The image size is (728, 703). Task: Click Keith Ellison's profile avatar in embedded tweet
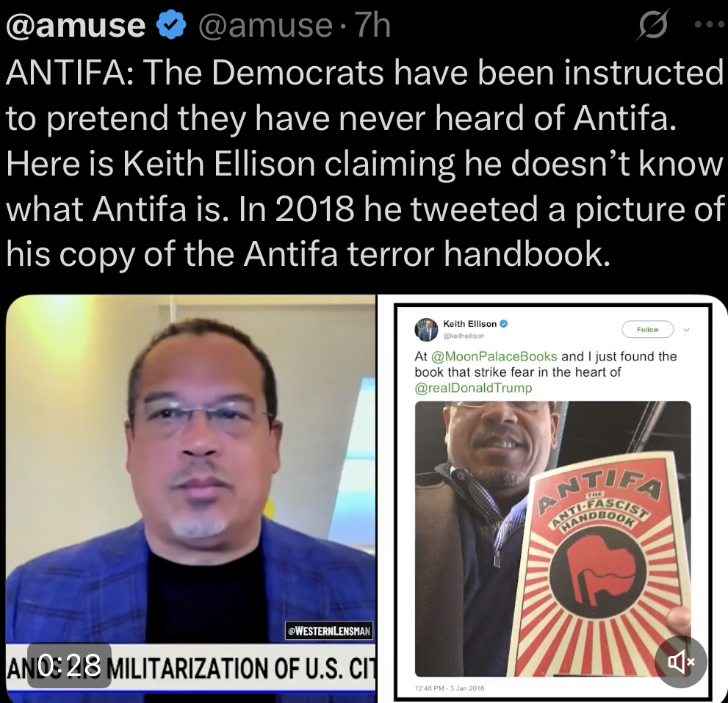pos(426,329)
